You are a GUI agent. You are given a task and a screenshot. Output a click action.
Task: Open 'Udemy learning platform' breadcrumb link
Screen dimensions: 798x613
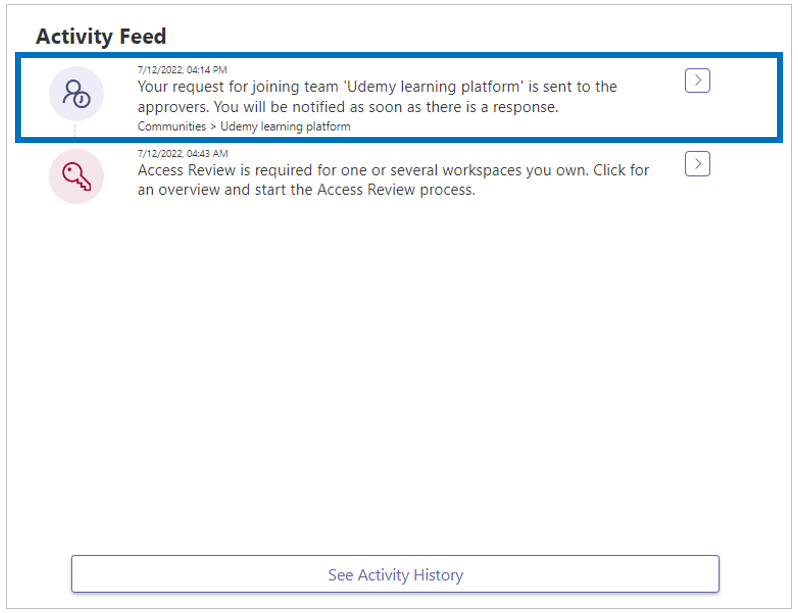point(285,126)
